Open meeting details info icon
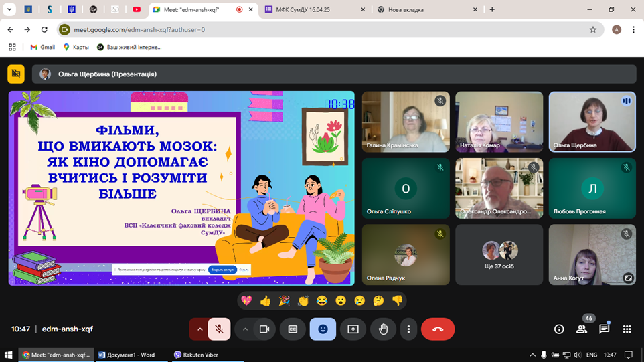This screenshot has width=644, height=362. click(559, 329)
